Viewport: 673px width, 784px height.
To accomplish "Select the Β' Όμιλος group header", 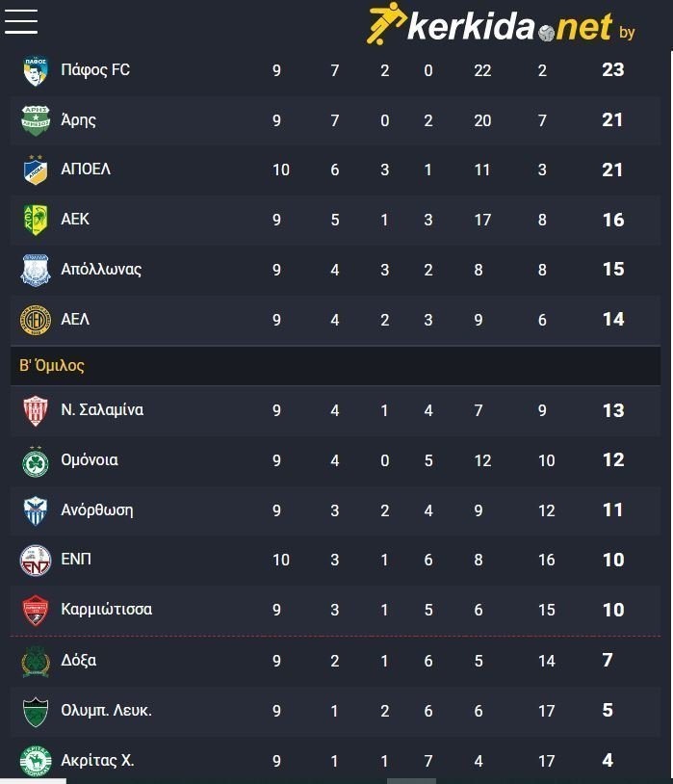I will (335, 365).
